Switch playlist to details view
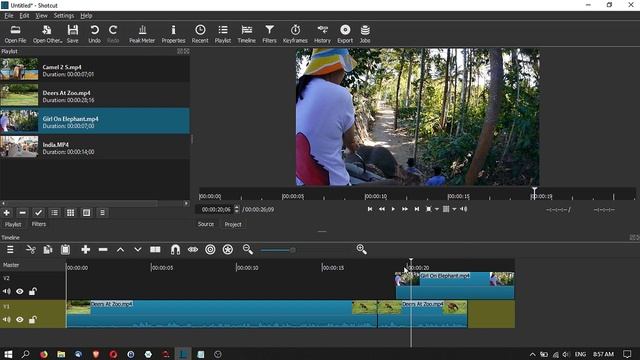 [x=54, y=213]
